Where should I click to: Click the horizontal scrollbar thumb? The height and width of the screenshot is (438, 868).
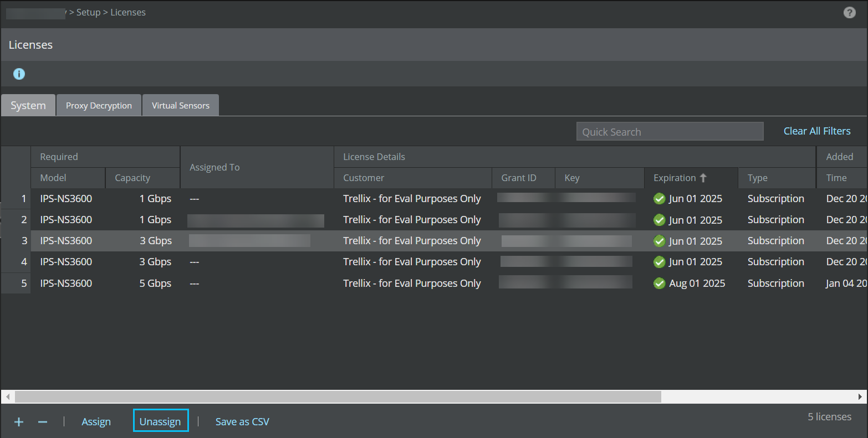[338, 397]
